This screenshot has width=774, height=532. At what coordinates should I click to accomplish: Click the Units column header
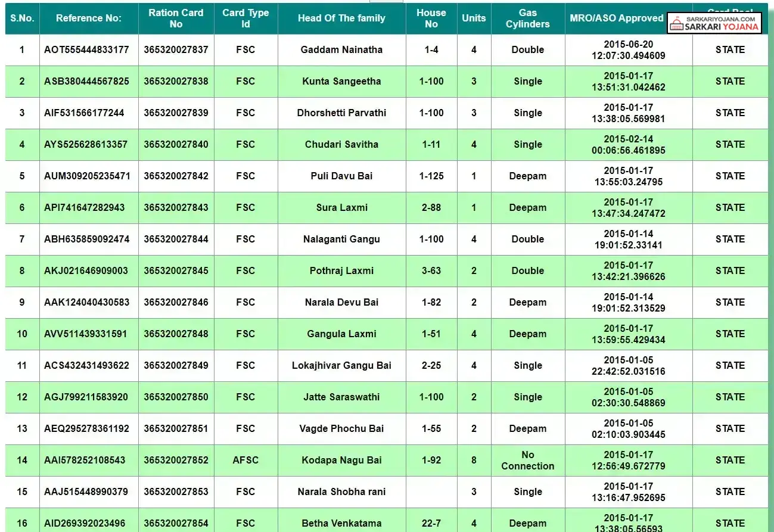pos(474,18)
